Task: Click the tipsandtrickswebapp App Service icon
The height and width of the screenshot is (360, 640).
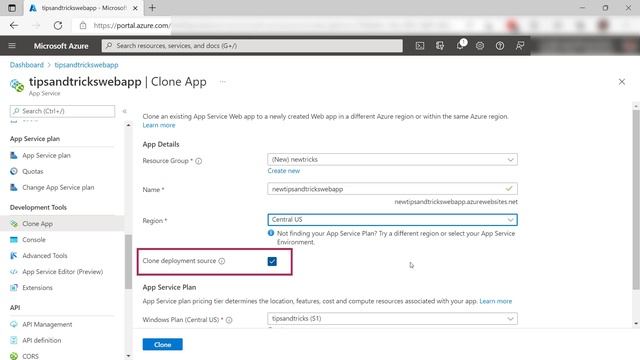Action: tap(17, 85)
